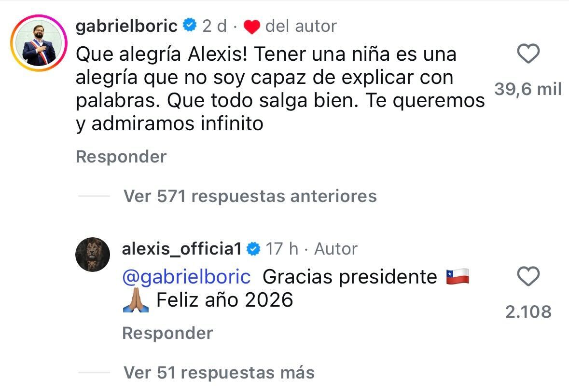Like the alexis_officia1 reply with the heart
The image size is (569, 392).
528,277
